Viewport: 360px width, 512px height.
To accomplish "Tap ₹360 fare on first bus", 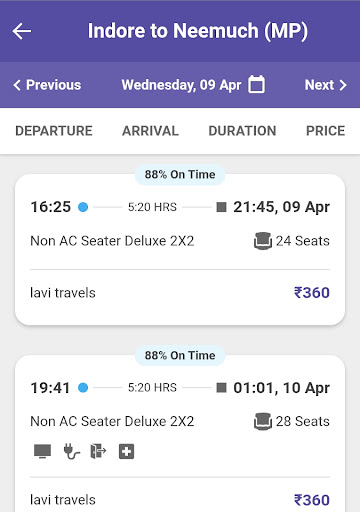I will point(312,293).
